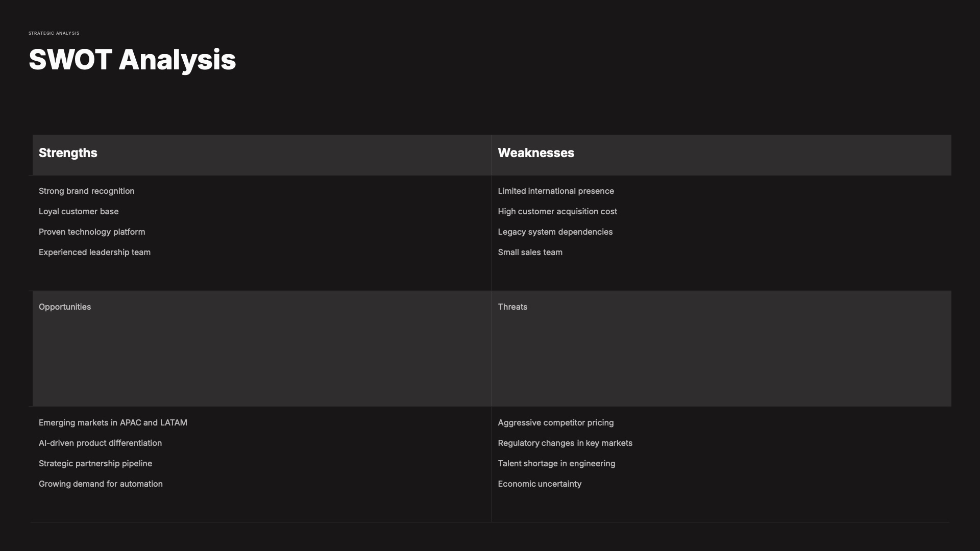Click 'Proven technology platform' item

coord(92,232)
